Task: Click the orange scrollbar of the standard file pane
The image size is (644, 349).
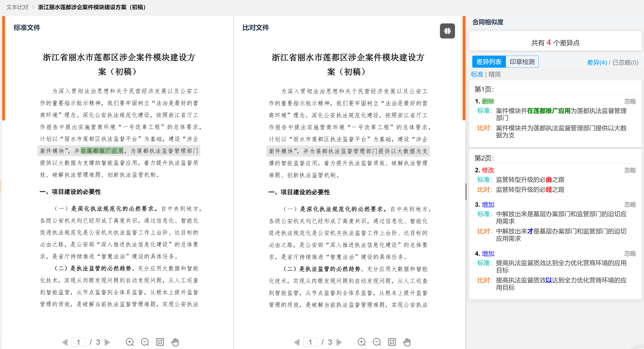Action: 4,68
